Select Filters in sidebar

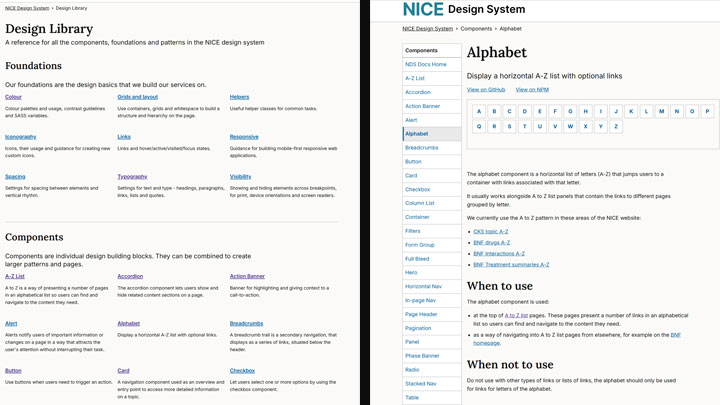[x=432, y=231]
